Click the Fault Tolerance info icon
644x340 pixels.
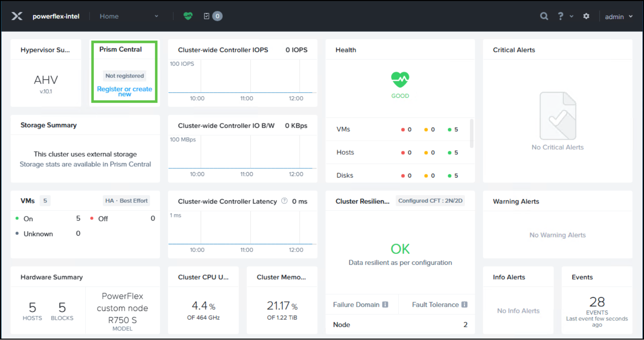tap(464, 305)
